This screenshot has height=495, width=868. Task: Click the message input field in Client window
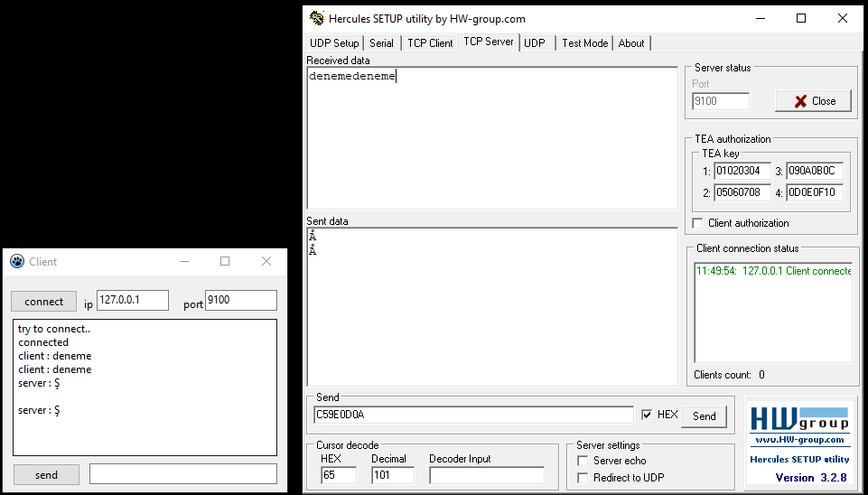pos(183,474)
